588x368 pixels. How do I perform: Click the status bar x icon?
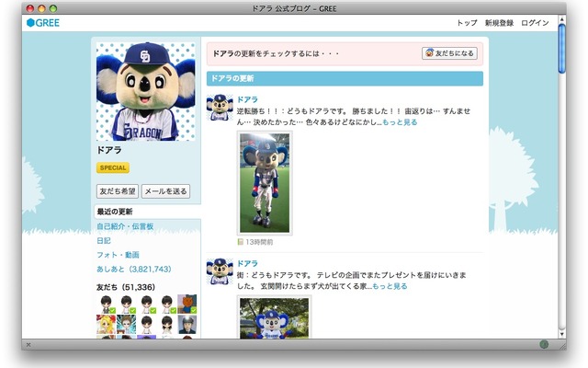click(x=28, y=344)
